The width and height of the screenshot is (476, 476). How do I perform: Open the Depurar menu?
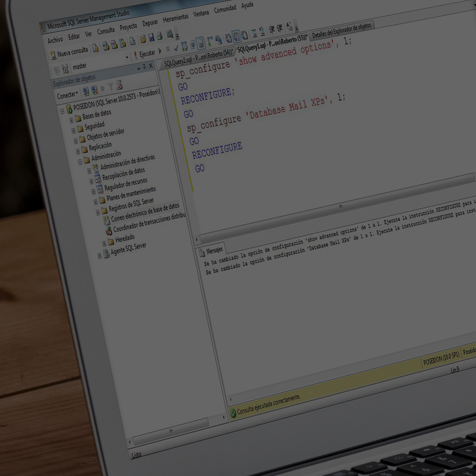pos(150,23)
